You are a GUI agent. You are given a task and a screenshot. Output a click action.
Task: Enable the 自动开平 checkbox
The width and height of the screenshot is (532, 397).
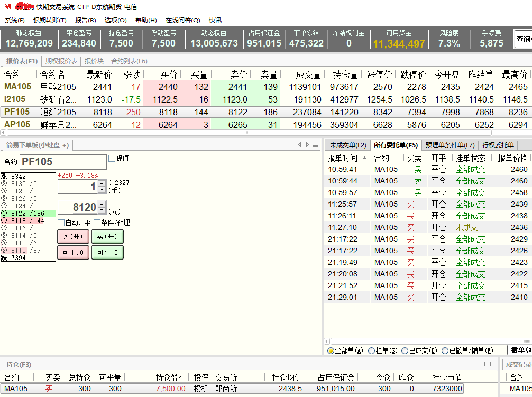[61, 223]
